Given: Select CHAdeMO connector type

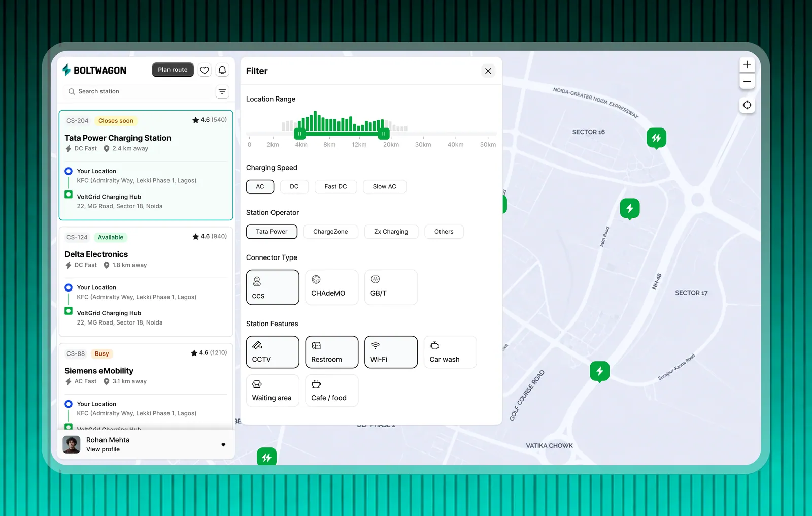Looking at the screenshot, I should [x=332, y=287].
